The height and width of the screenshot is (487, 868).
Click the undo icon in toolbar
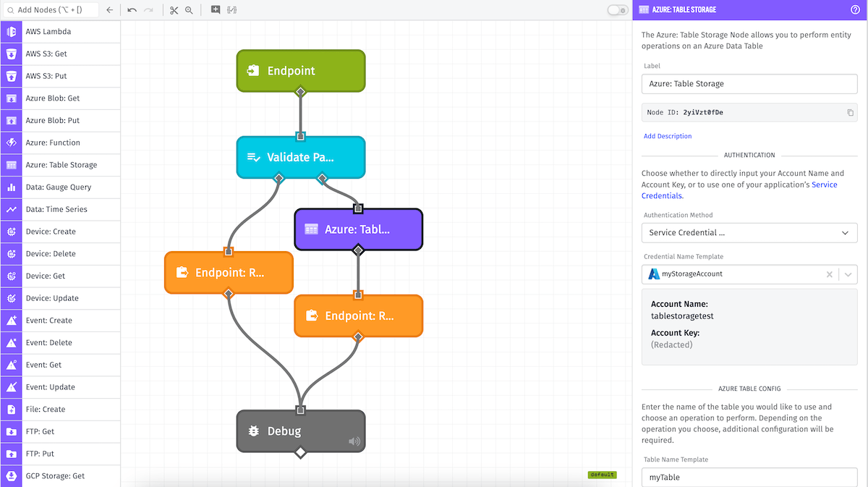[x=132, y=10]
